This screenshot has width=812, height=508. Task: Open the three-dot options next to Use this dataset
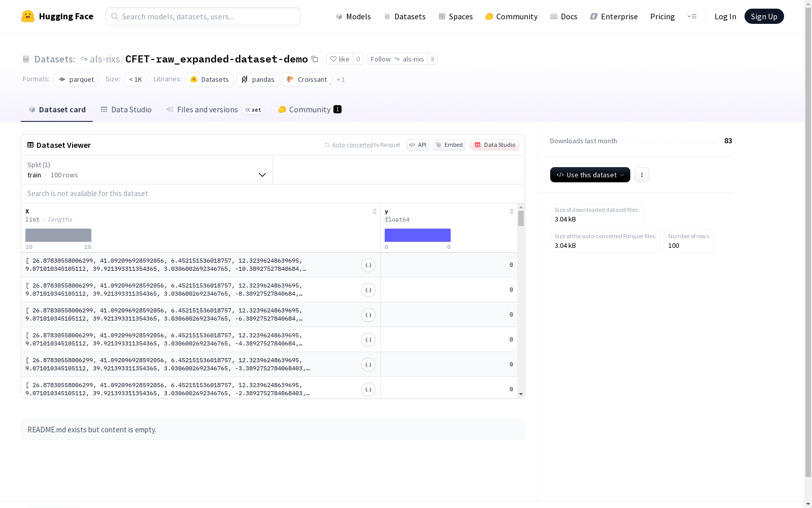(642, 175)
